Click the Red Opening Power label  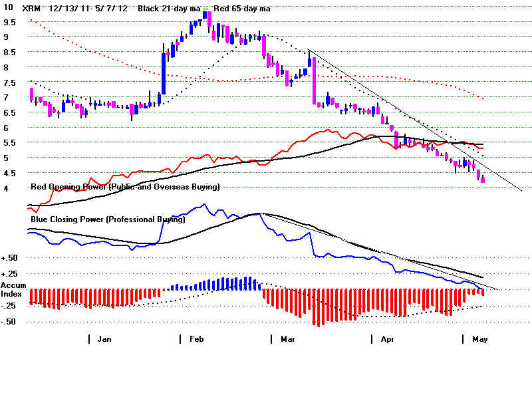click(x=125, y=188)
